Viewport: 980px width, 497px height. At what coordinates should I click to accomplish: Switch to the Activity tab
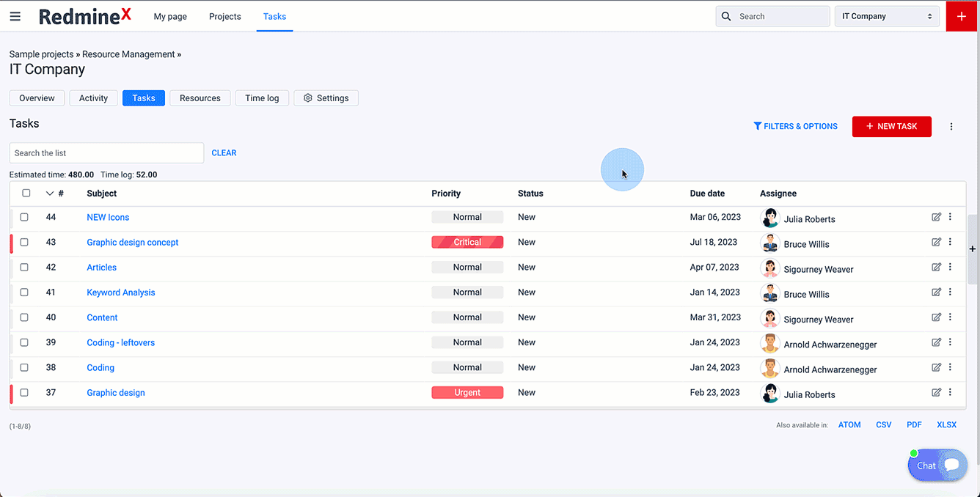(x=93, y=98)
